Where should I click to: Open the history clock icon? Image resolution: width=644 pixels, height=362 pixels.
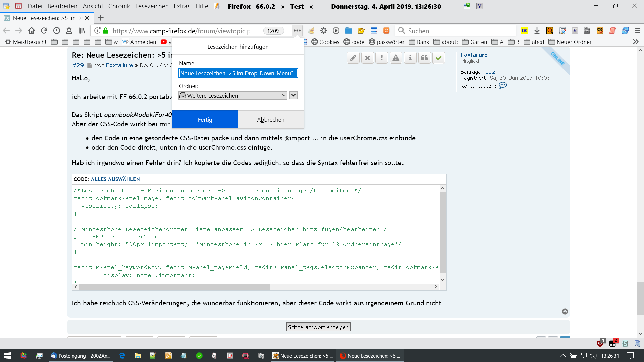(x=57, y=31)
